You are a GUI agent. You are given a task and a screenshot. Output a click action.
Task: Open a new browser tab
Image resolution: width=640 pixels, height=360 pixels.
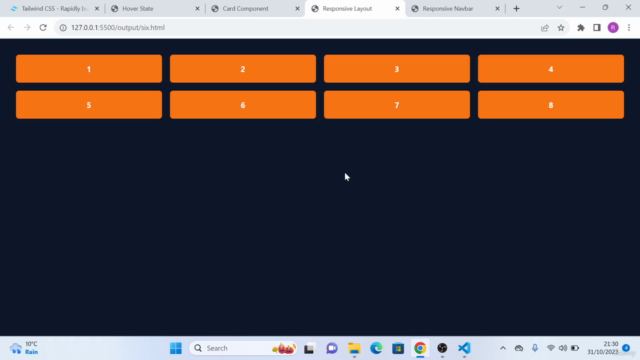516,9
